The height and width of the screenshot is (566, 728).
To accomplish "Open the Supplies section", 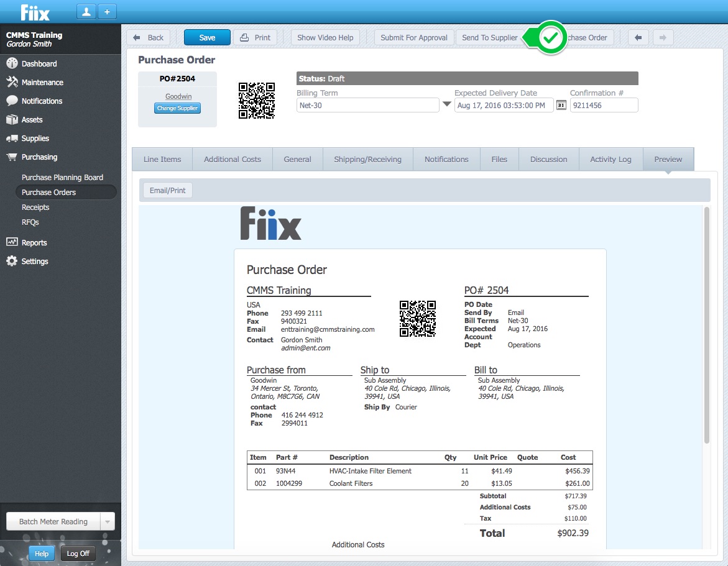I will coord(35,139).
